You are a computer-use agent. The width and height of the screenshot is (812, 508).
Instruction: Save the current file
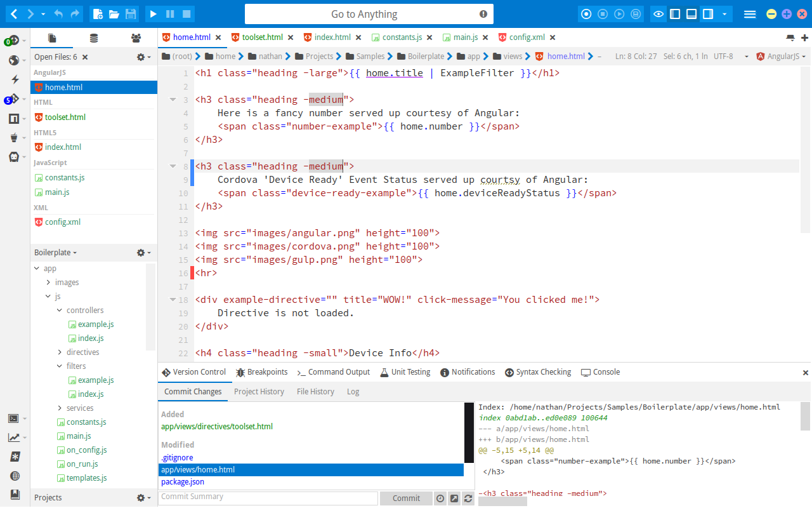[x=130, y=13]
